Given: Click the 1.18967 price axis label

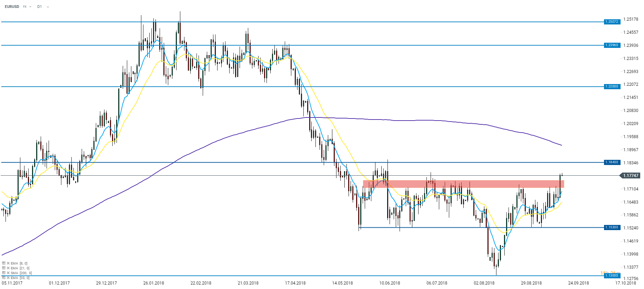Looking at the screenshot, I should click(631, 150).
